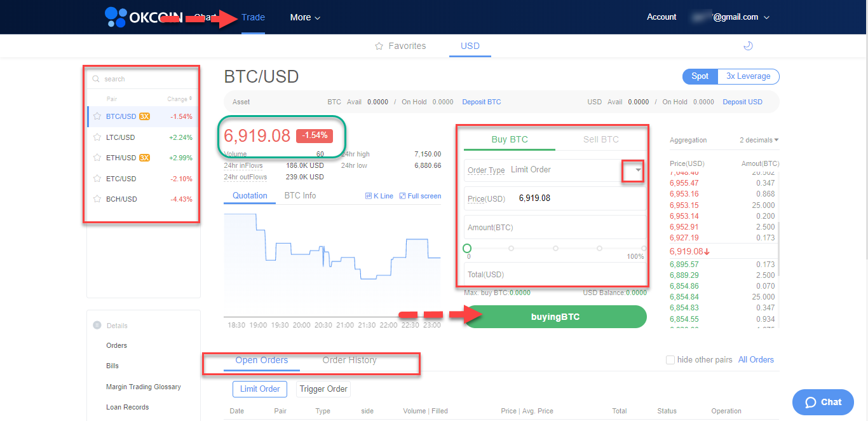The height and width of the screenshot is (421, 868).
Task: Open Aggregation 2 decimals dropdown
Action: (759, 140)
